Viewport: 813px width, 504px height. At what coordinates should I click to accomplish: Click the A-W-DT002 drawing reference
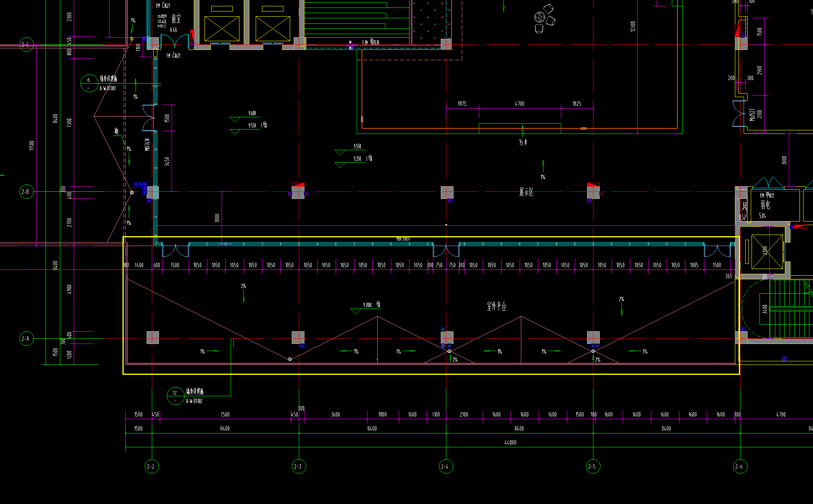click(x=194, y=401)
